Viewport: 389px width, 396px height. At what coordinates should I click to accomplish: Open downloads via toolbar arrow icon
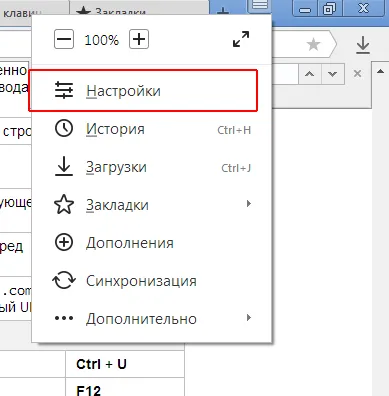(363, 45)
